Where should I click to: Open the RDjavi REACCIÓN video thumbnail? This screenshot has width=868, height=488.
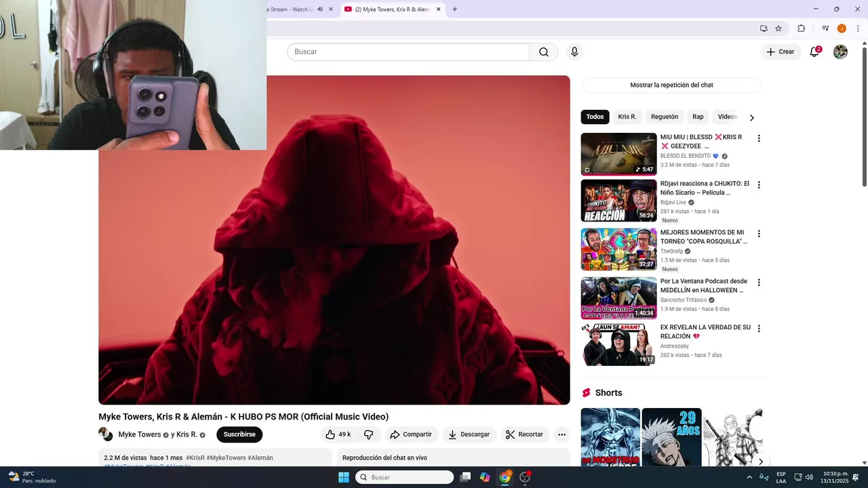[618, 201]
